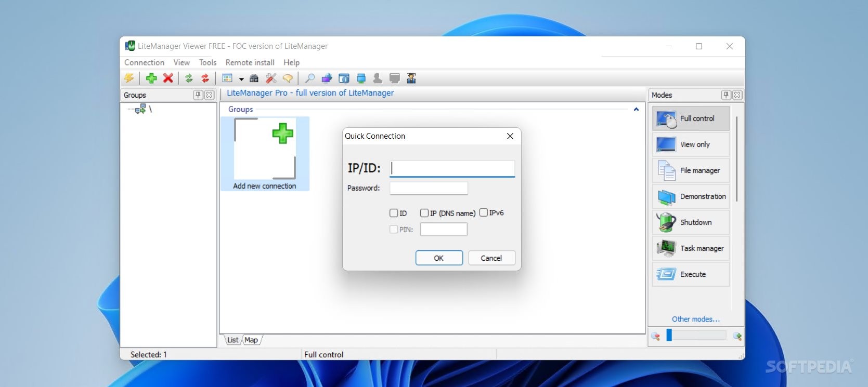868x387 pixels.
Task: Click the blue monitor toolbar icon
Action: coord(361,78)
